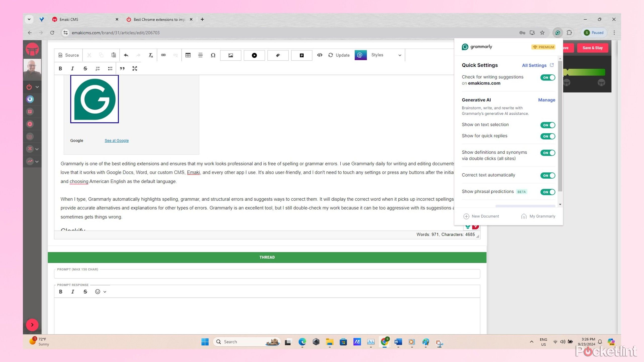
Task: Click the Emaki torii gate logo
Action: (32, 50)
